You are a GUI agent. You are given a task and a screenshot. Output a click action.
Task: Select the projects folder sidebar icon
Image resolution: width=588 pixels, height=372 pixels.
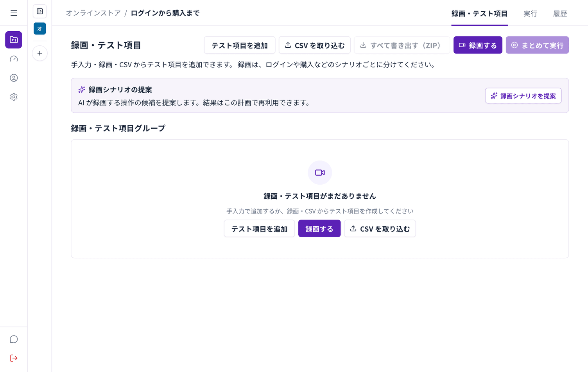pos(14,40)
